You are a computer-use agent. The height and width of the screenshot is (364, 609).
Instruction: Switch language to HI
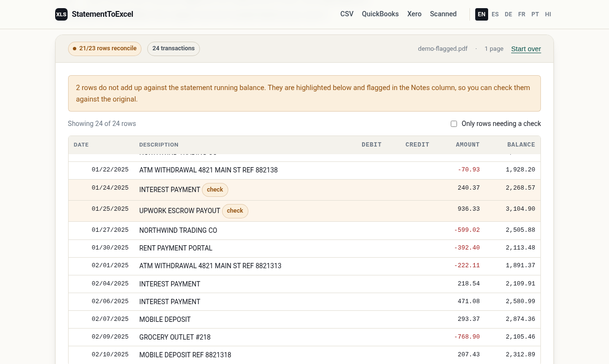(548, 14)
